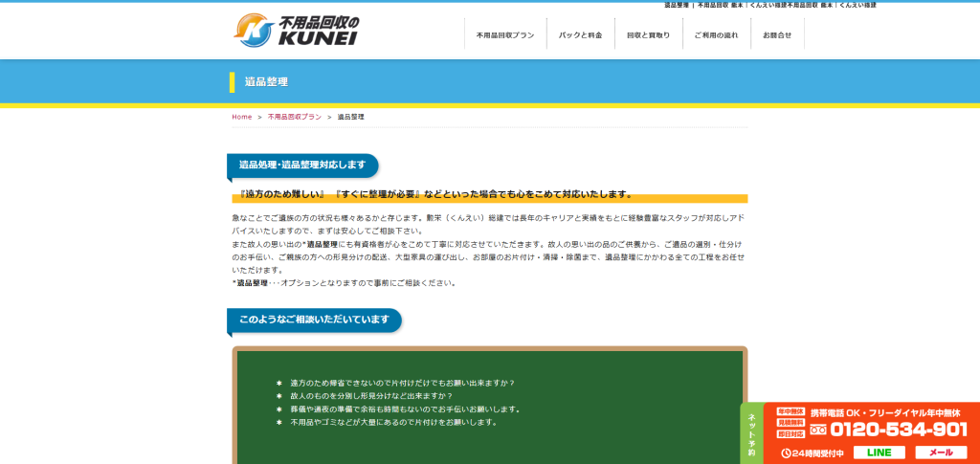
Task: Go to the ご利用の流れ page
Action: [716, 34]
